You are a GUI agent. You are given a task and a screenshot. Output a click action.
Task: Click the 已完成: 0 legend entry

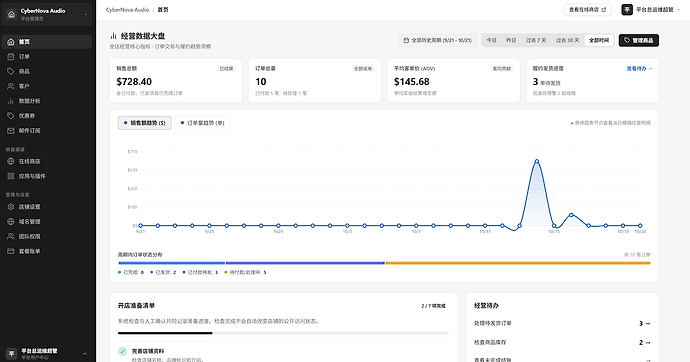(131, 273)
